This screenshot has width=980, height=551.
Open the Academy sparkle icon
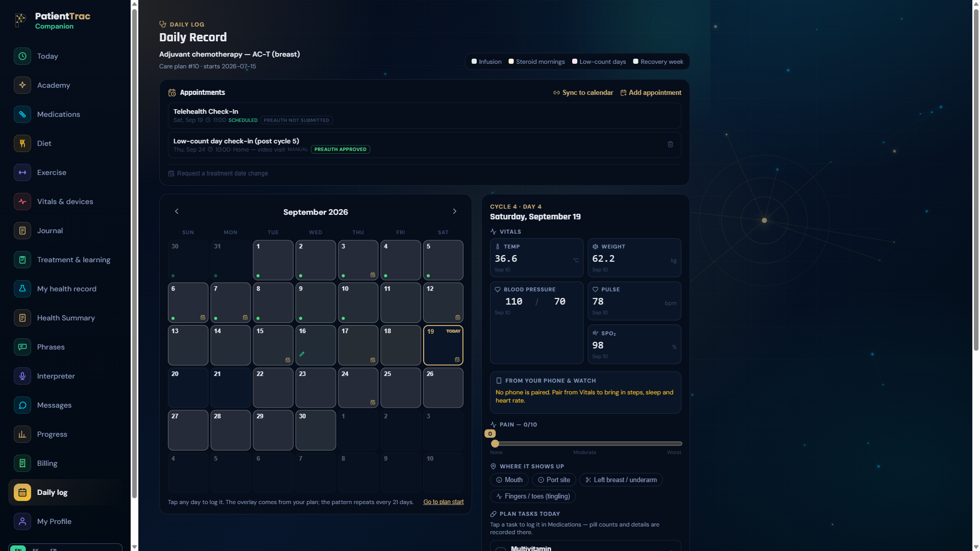pyautogui.click(x=22, y=85)
